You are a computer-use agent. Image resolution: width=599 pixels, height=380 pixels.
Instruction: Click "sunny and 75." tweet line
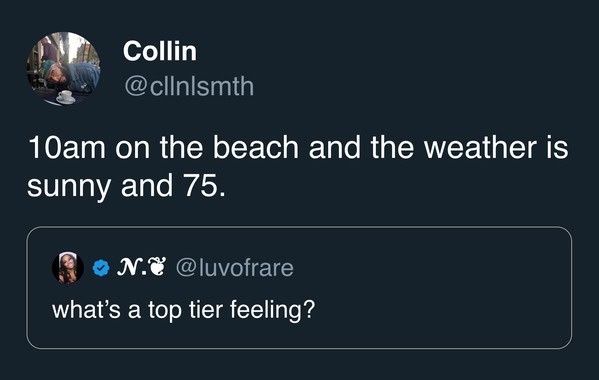tap(126, 187)
